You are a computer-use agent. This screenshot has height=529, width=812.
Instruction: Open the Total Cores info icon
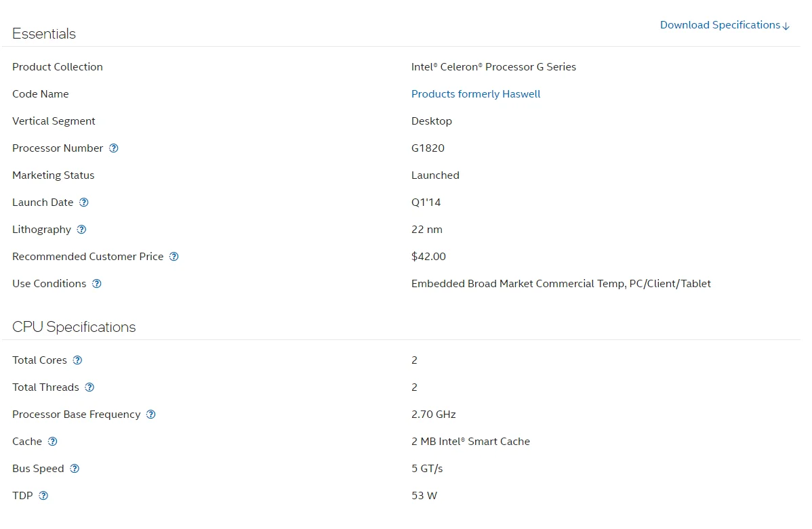(x=77, y=360)
